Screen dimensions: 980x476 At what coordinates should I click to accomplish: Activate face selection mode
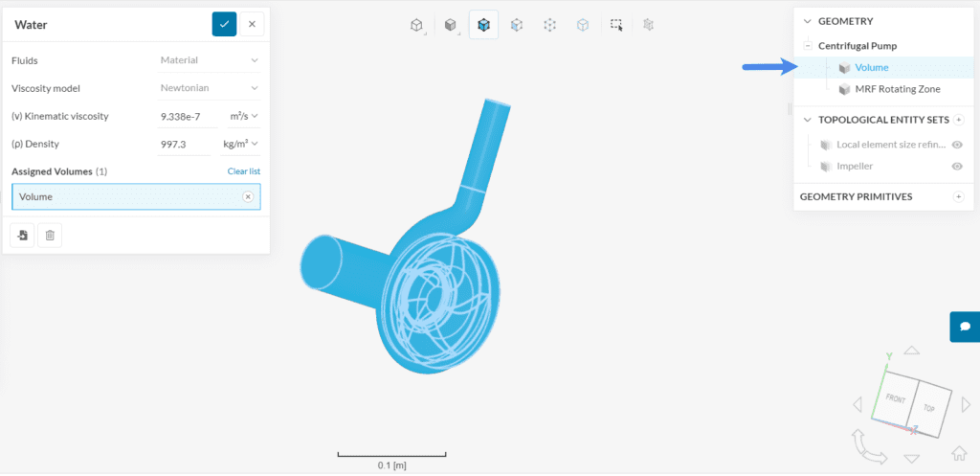pyautogui.click(x=516, y=25)
